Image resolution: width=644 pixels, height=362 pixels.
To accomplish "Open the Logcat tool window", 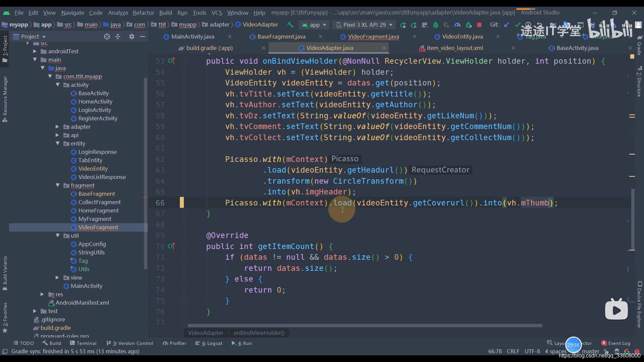I will tap(209, 343).
